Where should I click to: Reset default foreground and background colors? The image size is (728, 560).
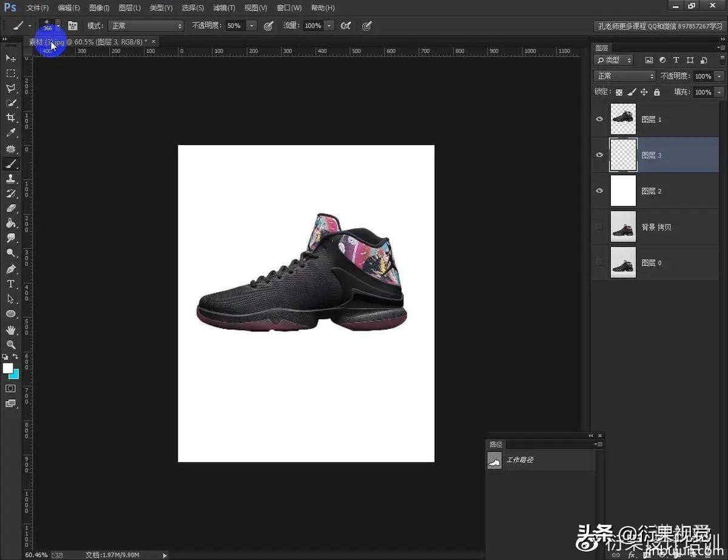coord(5,357)
